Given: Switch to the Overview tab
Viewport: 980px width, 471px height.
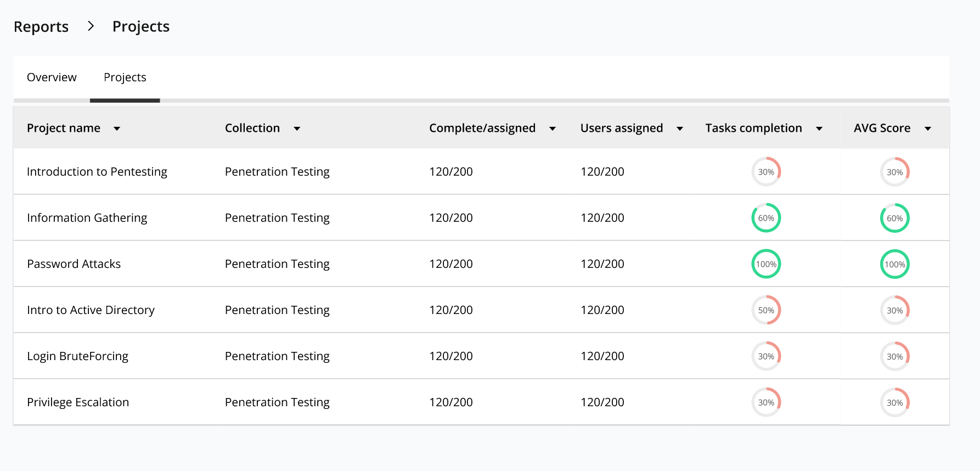Looking at the screenshot, I should 52,77.
